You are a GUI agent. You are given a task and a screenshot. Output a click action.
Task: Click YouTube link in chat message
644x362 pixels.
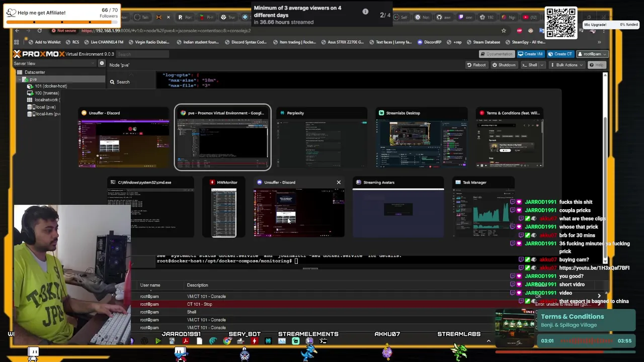click(x=594, y=268)
